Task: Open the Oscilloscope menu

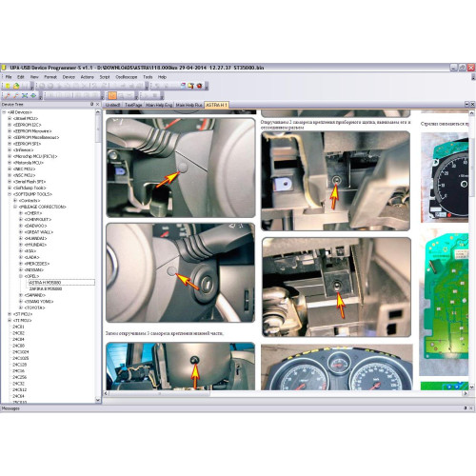Action: point(127,77)
